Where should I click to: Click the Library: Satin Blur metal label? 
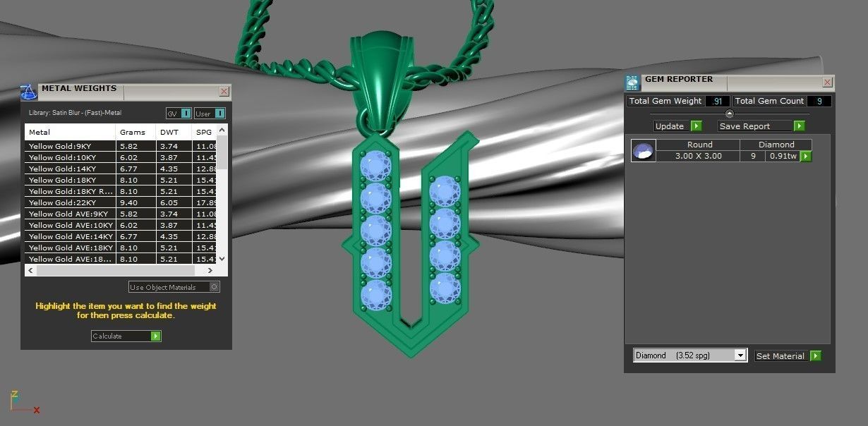point(75,113)
